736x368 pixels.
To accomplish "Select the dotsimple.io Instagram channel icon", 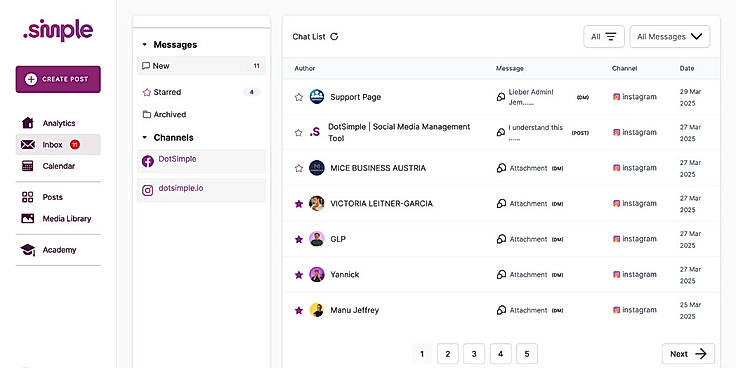I will pos(147,190).
